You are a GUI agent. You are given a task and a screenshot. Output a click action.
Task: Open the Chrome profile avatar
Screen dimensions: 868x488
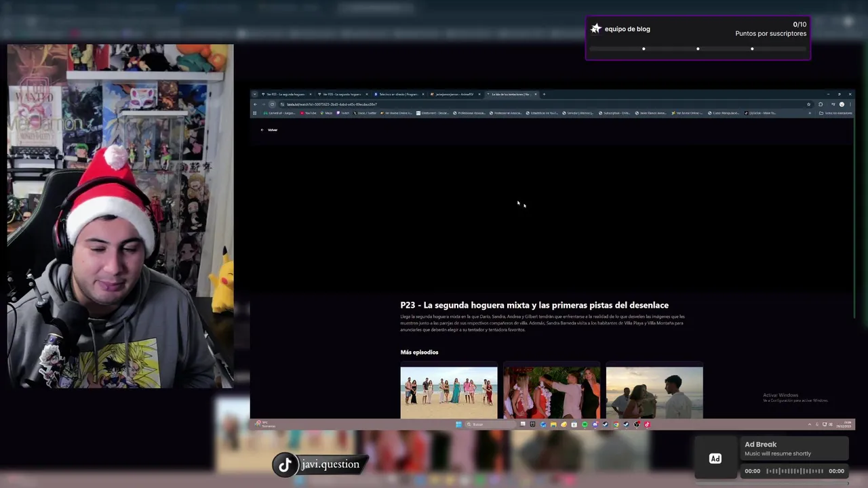point(842,104)
